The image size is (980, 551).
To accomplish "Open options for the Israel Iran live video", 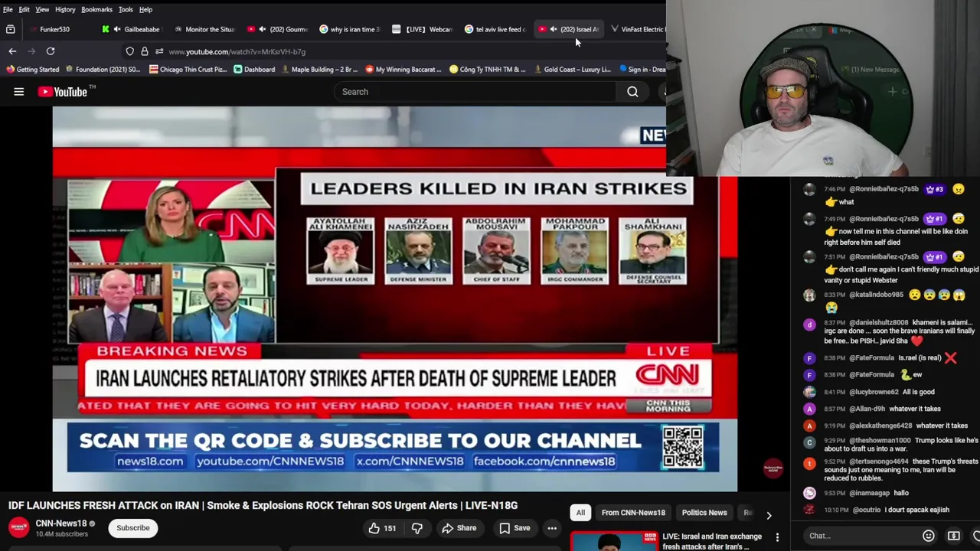I will [x=777, y=538].
